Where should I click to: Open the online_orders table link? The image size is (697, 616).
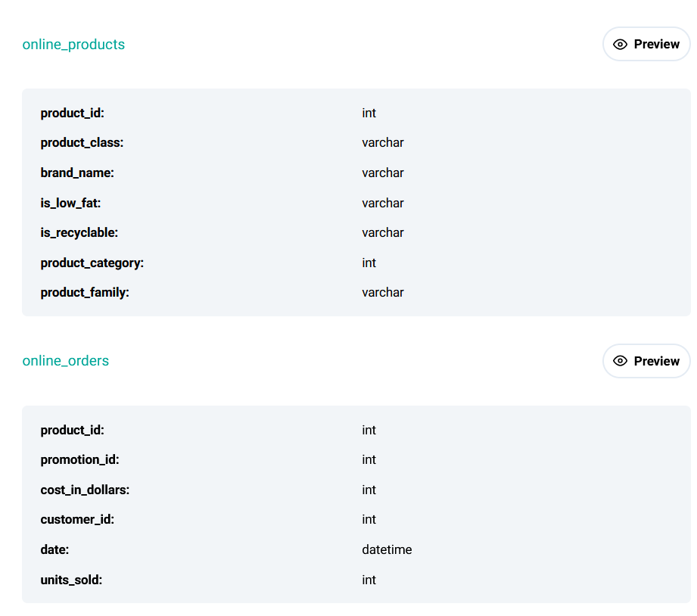[x=66, y=361]
